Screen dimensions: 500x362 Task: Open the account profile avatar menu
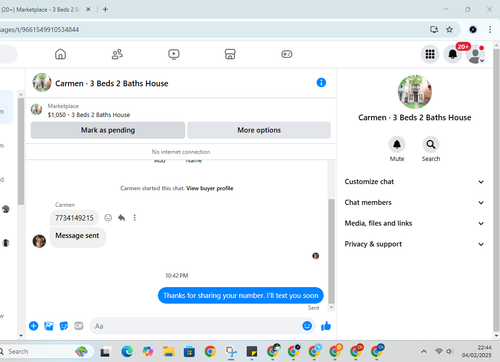tap(476, 54)
